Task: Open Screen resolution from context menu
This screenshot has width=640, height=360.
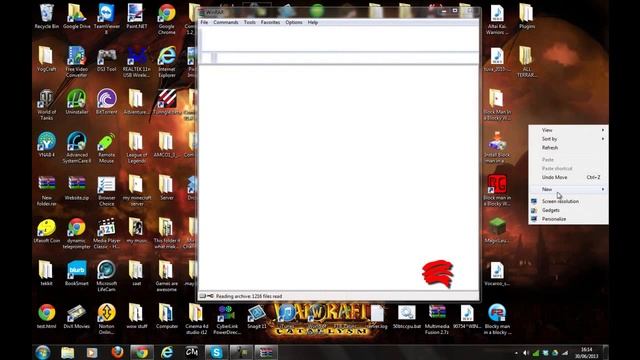Action: 568,201
